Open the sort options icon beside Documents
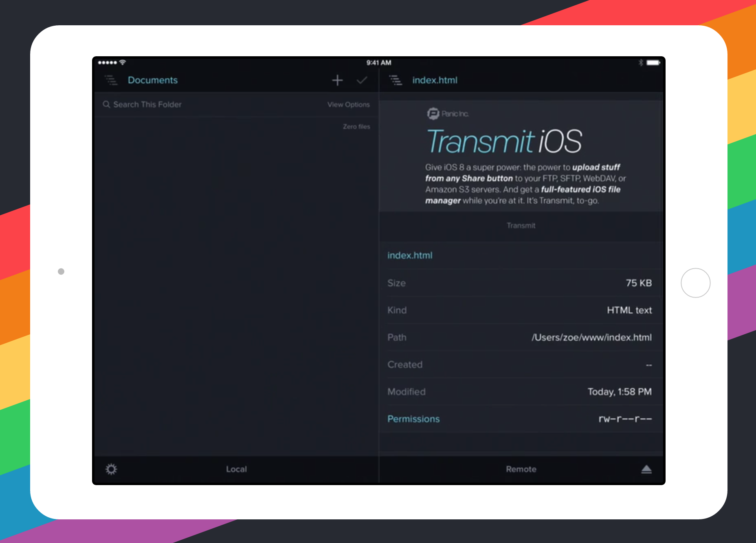This screenshot has width=756, height=543. [110, 80]
